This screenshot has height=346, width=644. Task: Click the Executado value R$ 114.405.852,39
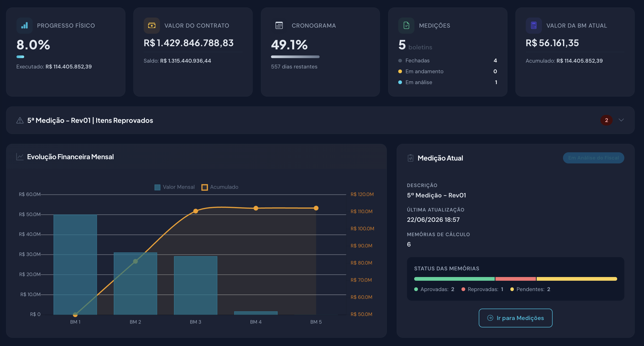[69, 67]
